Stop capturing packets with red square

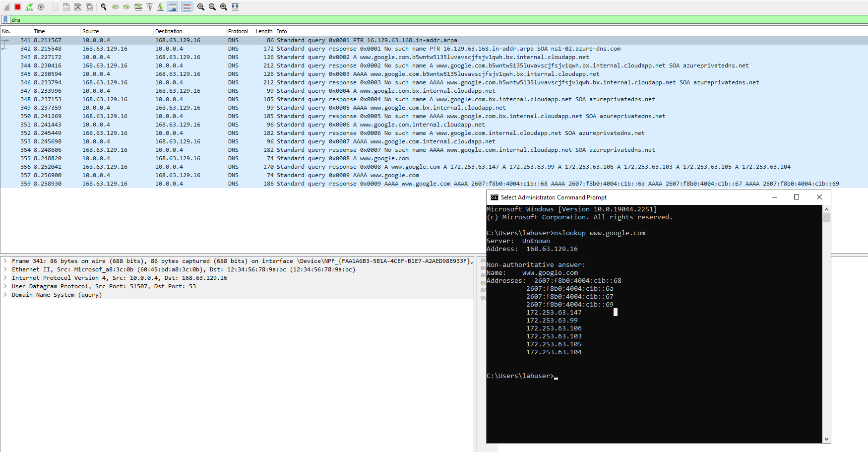pyautogui.click(x=18, y=7)
